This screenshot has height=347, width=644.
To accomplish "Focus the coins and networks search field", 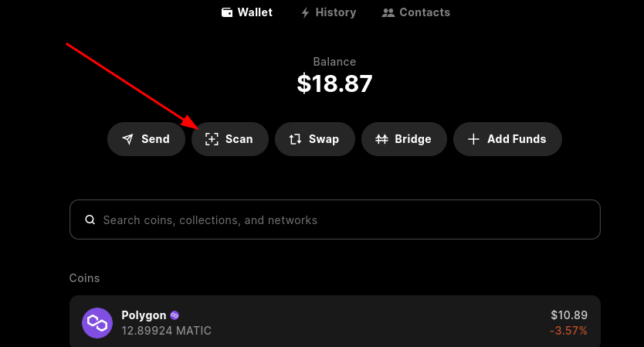I will coord(340,219).
